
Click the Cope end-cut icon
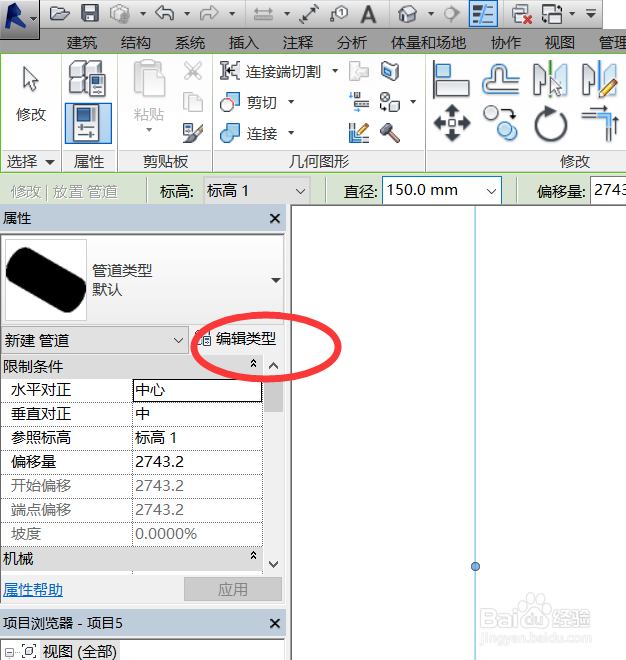230,71
